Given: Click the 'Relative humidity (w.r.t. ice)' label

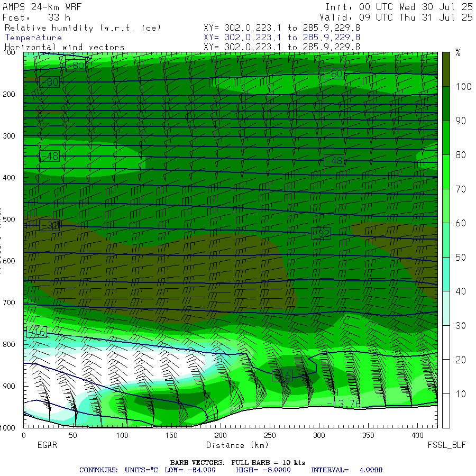Looking at the screenshot, I should [x=83, y=28].
